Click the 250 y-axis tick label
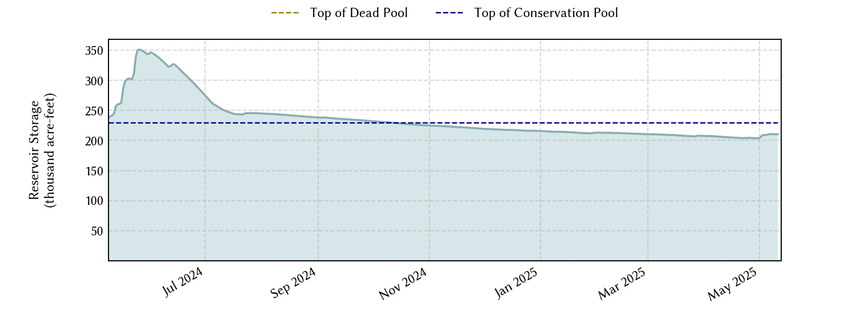 (x=94, y=111)
